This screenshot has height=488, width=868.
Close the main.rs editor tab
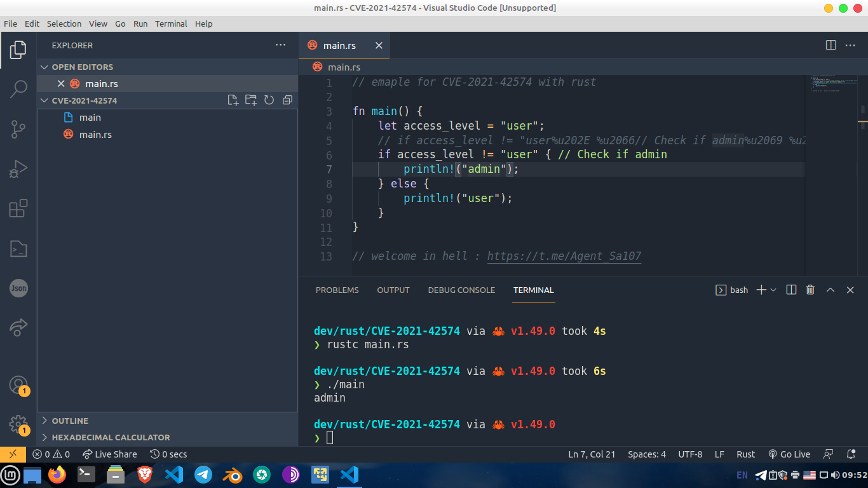[x=379, y=46]
